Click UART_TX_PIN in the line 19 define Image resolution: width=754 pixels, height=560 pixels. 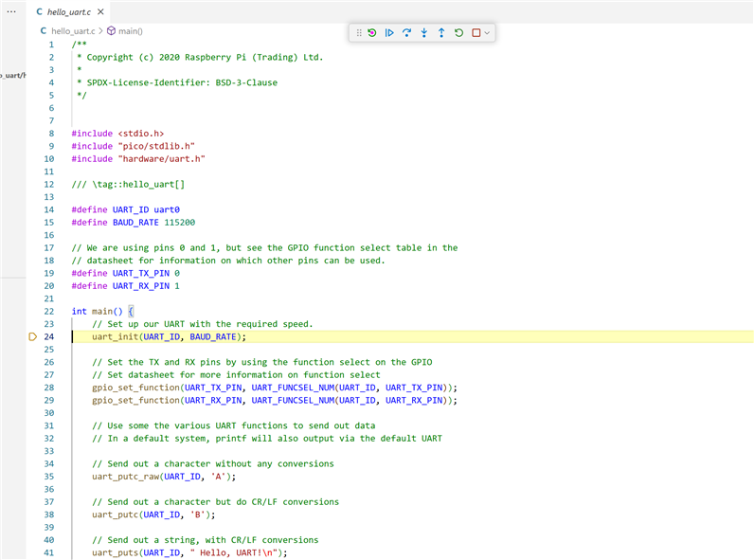tap(141, 273)
